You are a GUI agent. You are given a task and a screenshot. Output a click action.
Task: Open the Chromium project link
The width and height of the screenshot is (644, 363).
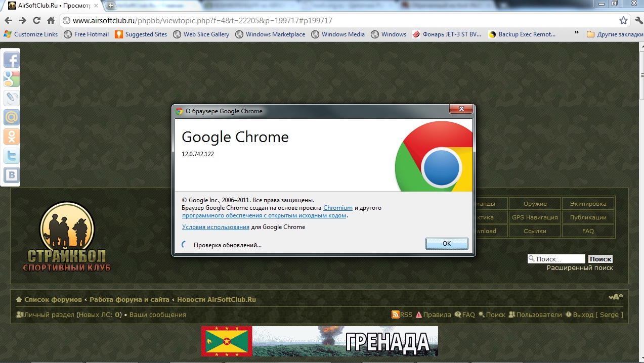(337, 208)
